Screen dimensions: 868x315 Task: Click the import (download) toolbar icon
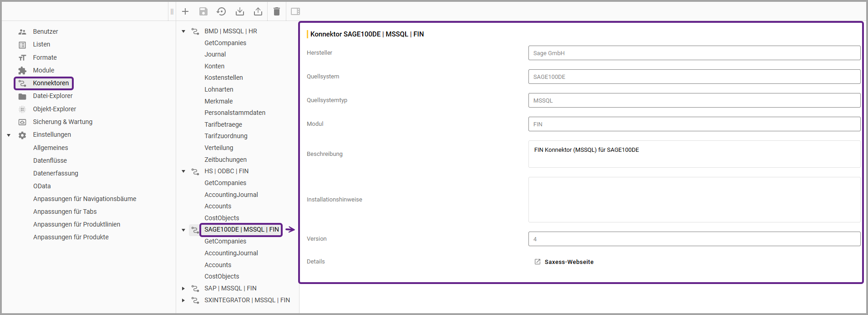pyautogui.click(x=240, y=11)
